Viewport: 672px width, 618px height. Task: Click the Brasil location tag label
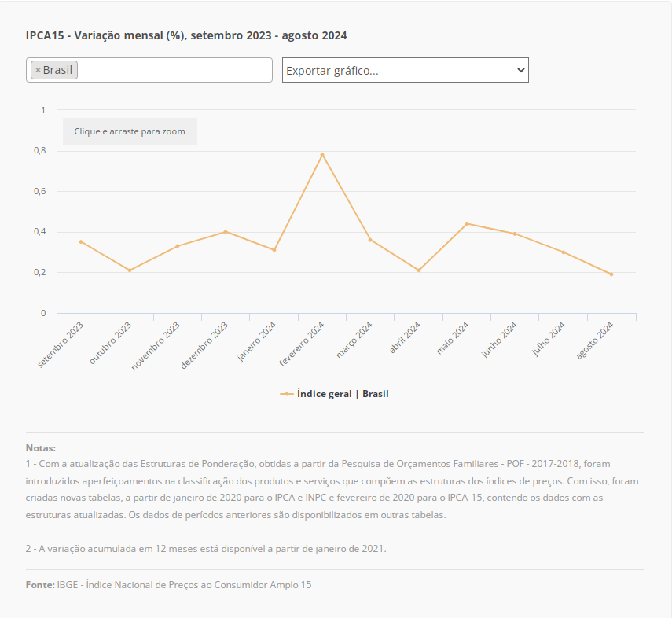(57, 70)
